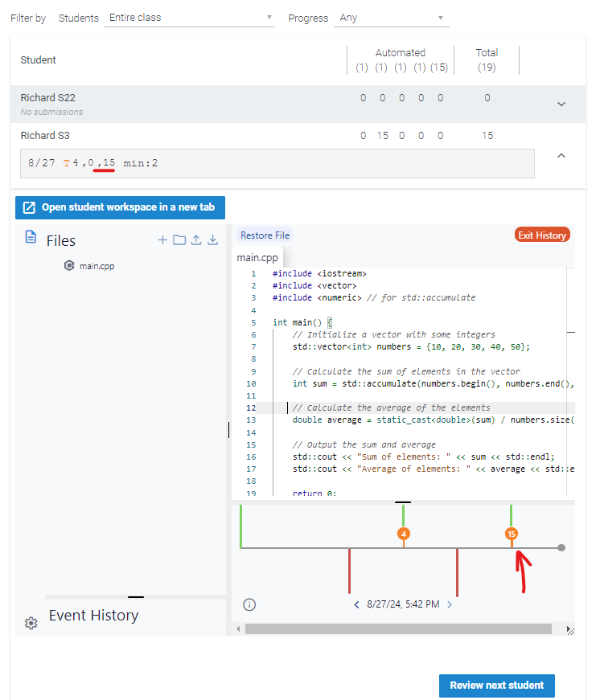Open the Progress filter dropdown
The image size is (600, 700).
tap(391, 18)
